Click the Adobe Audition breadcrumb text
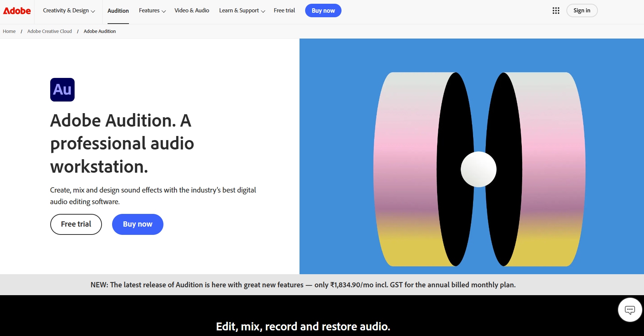This screenshot has height=336, width=644. pyautogui.click(x=100, y=31)
